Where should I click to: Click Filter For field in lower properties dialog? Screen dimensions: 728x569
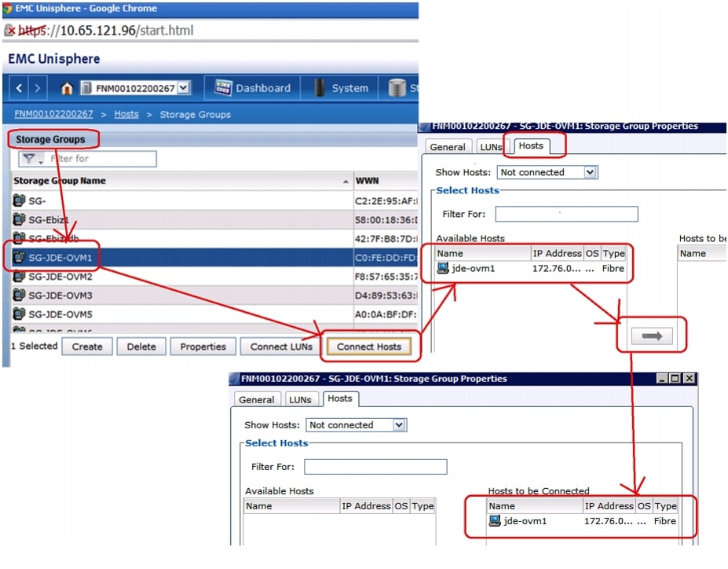tap(375, 467)
